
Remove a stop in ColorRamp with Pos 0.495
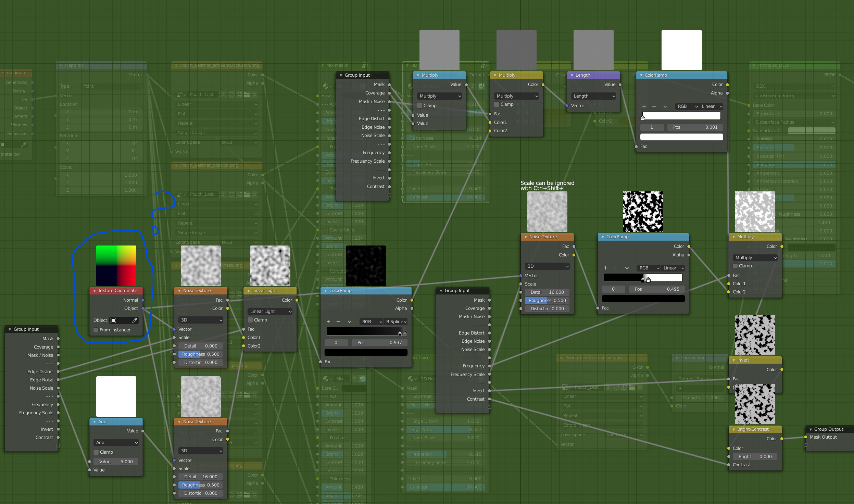[x=615, y=268]
